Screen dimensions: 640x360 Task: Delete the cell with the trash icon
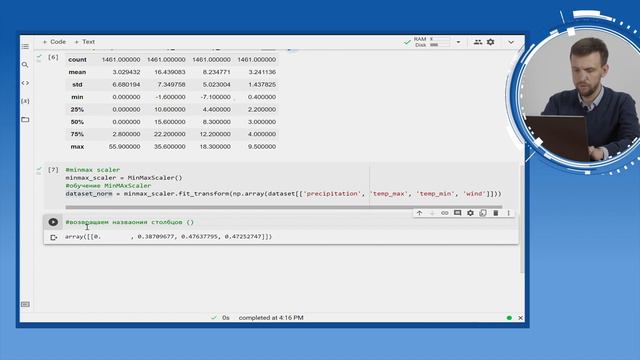pos(496,213)
